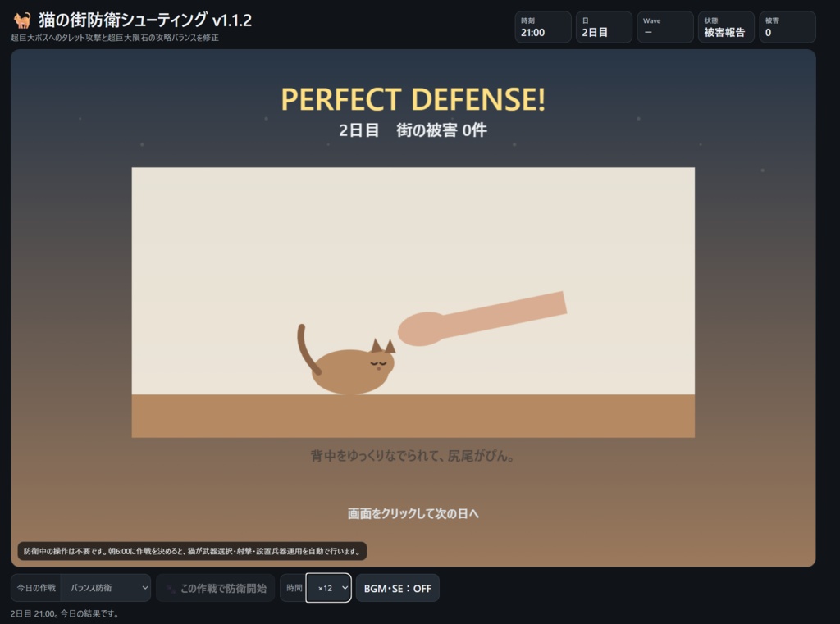Viewport: 840px width, 624px height.
Task: Toggle the BGM・SE: OFF sound button
Action: 398,588
